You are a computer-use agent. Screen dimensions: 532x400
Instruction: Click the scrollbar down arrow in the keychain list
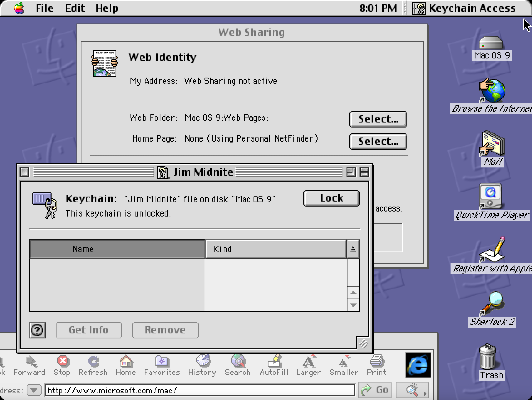(x=353, y=305)
